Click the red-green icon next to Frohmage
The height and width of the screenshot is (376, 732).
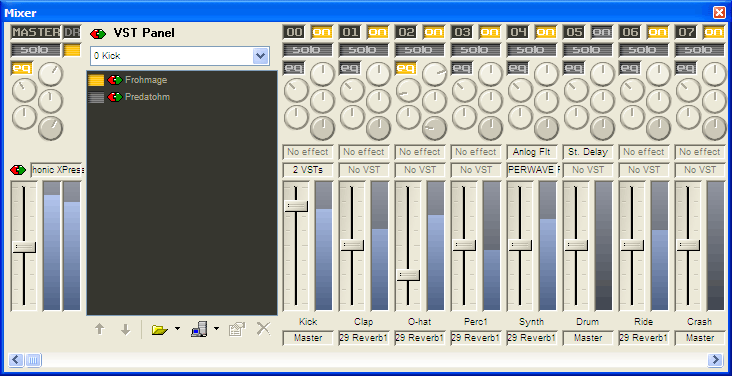(115, 80)
